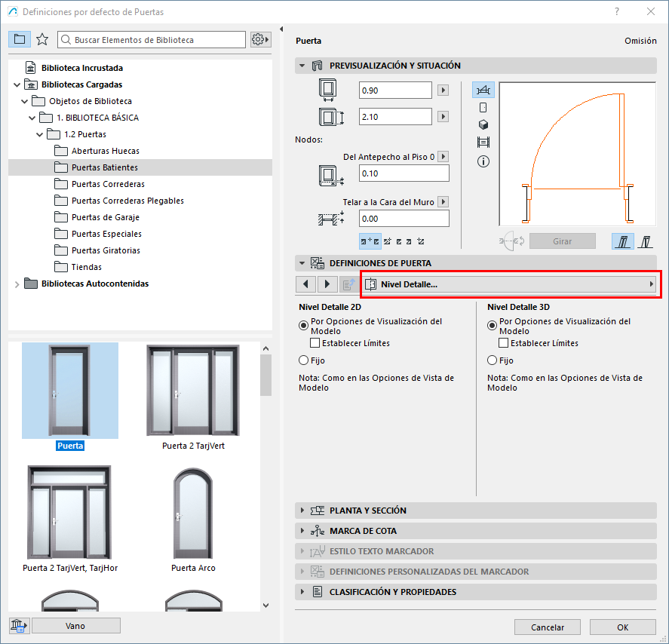Viewport: 669px width, 644px height.
Task: Select Fijo under Nivel Detalle 2D
Action: point(304,360)
